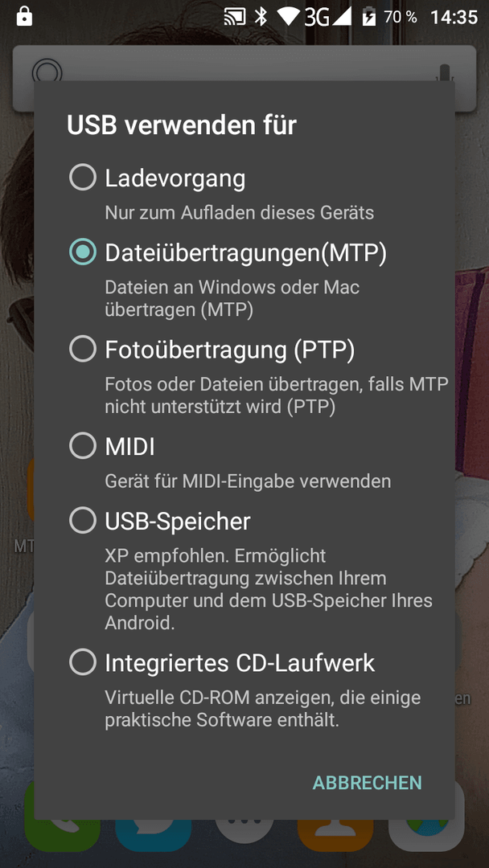The width and height of the screenshot is (489, 868).
Task: Tap the 14:35 clock in status bar
Action: tap(454, 17)
